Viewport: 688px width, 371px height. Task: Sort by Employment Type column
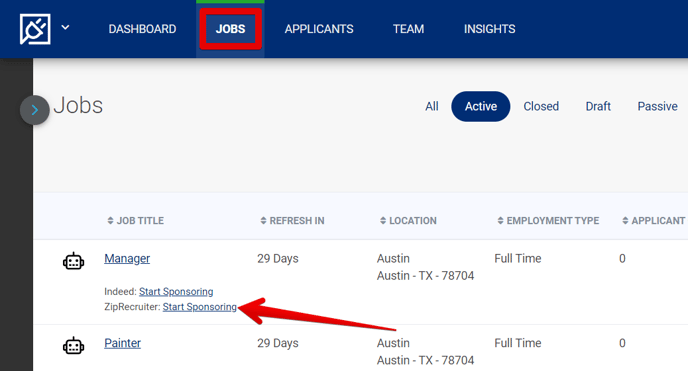548,221
